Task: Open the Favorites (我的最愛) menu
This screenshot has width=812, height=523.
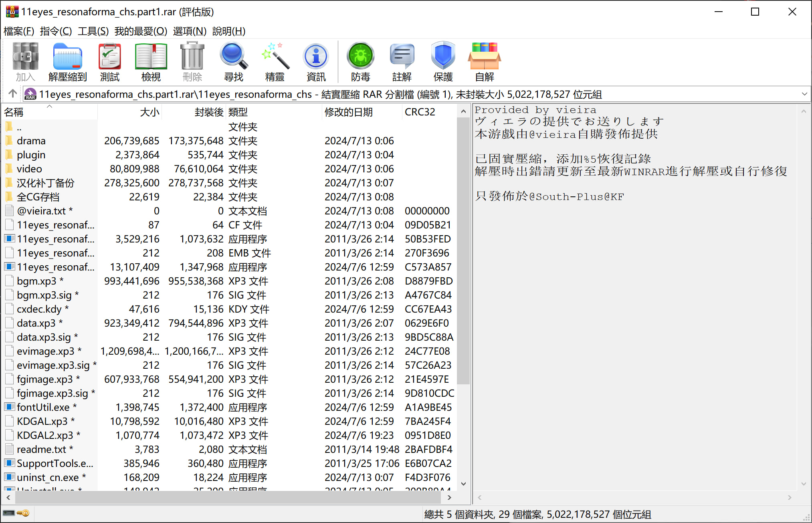Action: point(141,31)
